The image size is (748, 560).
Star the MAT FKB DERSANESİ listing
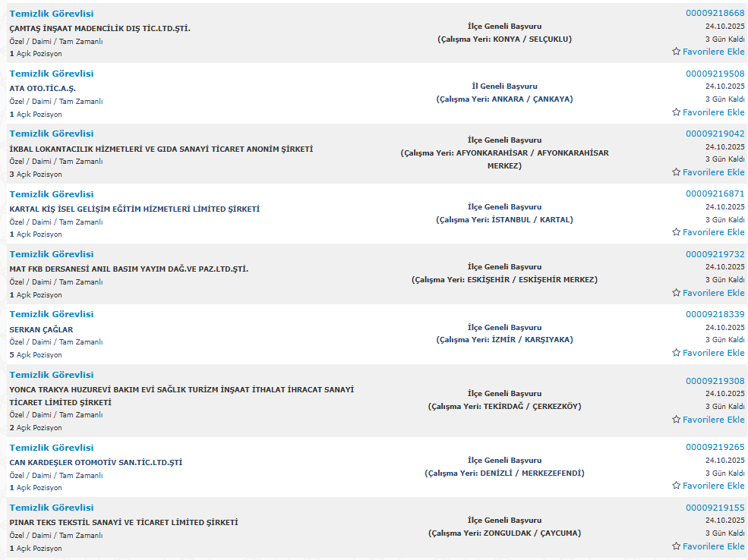[x=676, y=293]
